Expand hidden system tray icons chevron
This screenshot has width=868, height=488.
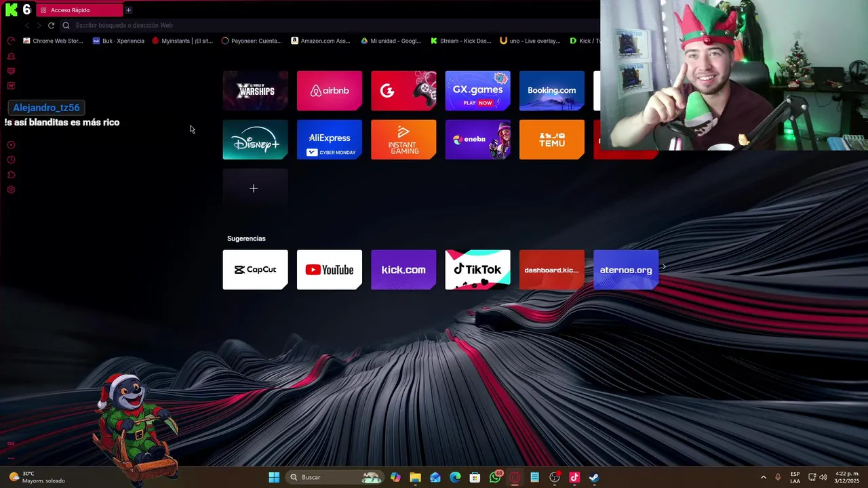point(763,477)
